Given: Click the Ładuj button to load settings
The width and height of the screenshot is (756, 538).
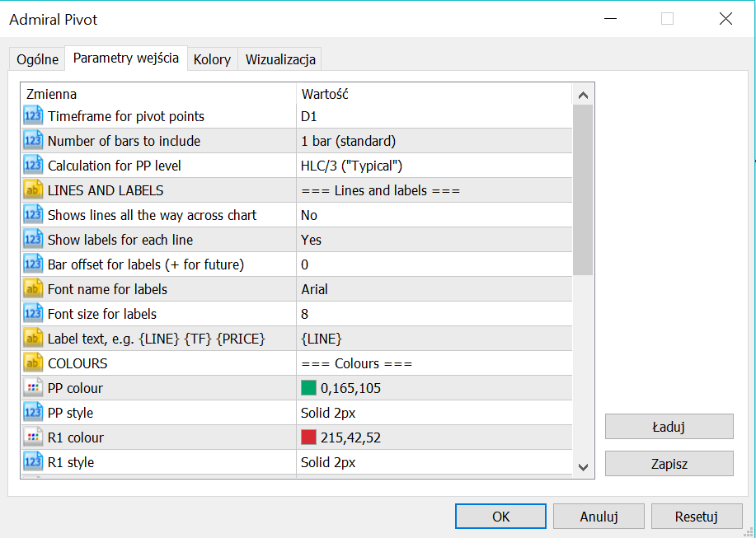Looking at the screenshot, I should point(669,427).
